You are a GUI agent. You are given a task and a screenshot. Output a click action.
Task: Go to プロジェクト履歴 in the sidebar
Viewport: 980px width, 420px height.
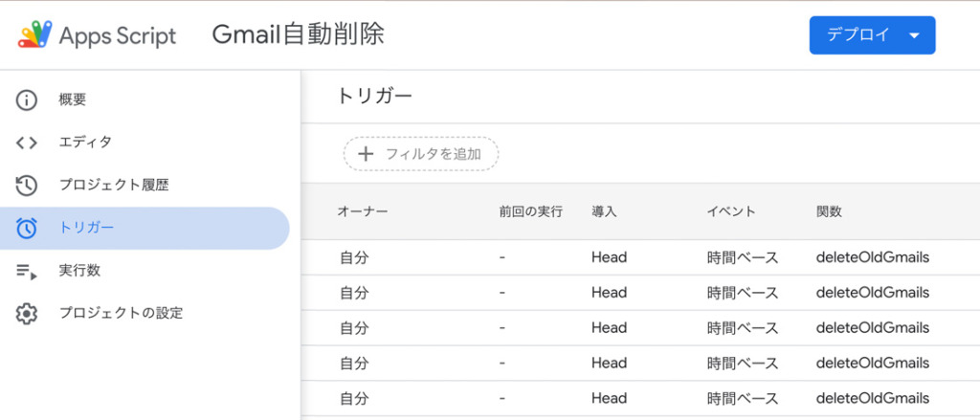pyautogui.click(x=145, y=186)
